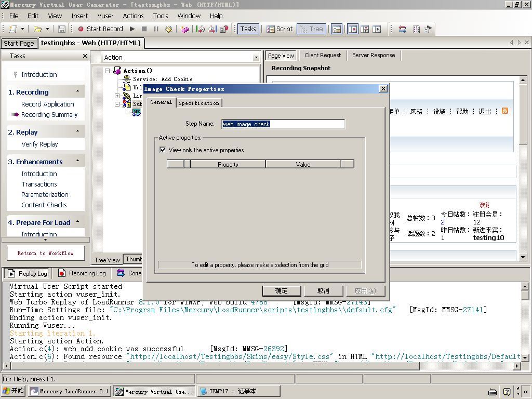Collapse the 3. Enhancements section arrow
The height and width of the screenshot is (399, 532).
[x=78, y=161]
